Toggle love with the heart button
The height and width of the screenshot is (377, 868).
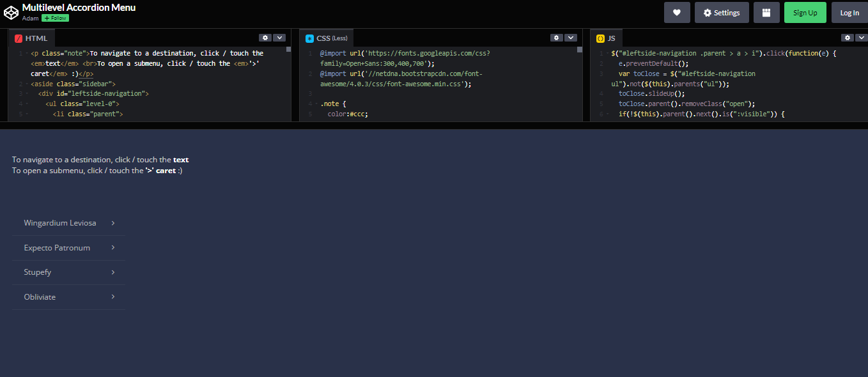[x=677, y=12]
